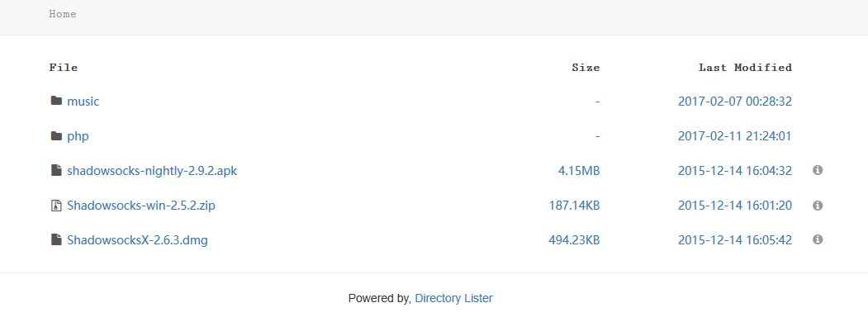Open the music folder
Screen dimensions: 868x336
(x=83, y=102)
